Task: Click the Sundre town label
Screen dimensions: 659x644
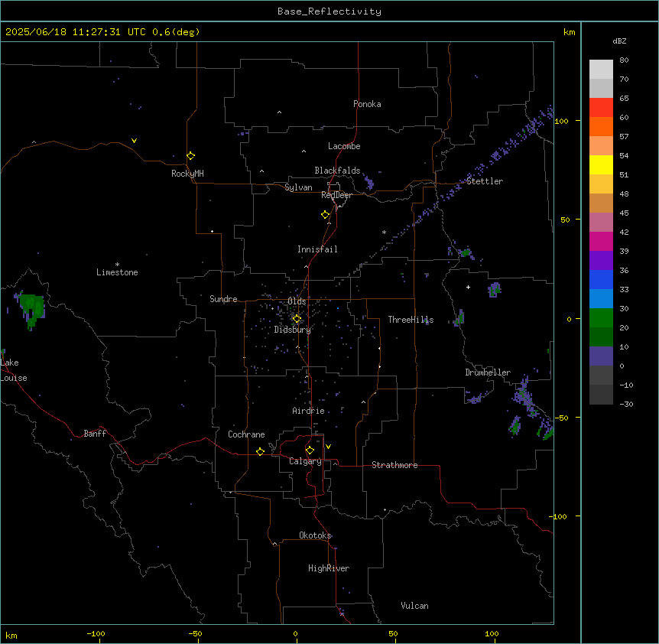Action: (223, 299)
